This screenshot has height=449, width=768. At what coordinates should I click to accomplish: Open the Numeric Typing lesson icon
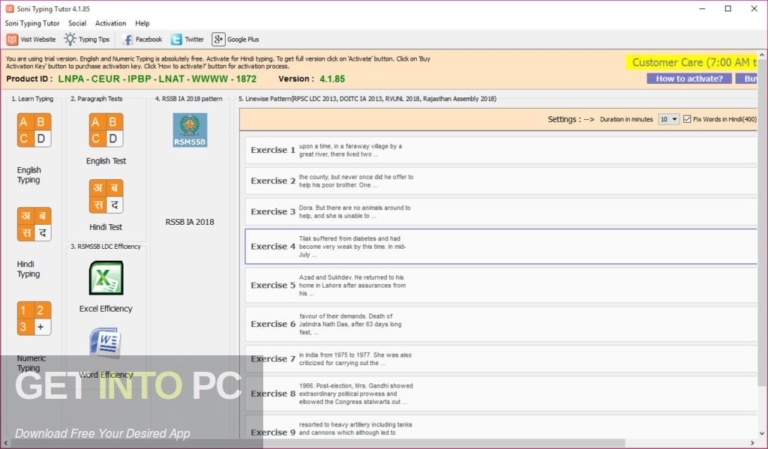[34, 318]
